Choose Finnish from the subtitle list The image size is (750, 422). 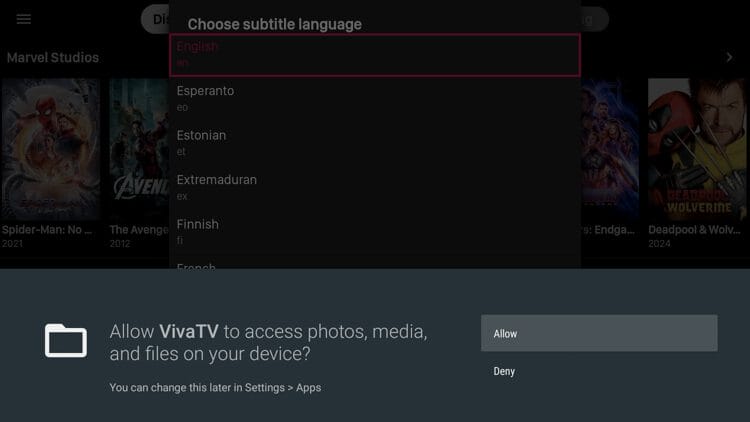coord(374,231)
